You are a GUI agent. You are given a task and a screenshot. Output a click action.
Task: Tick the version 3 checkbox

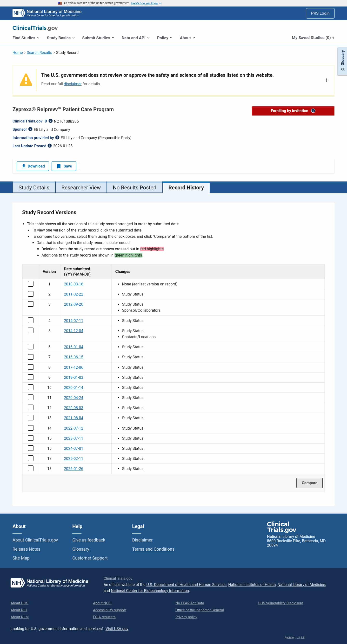[31, 304]
